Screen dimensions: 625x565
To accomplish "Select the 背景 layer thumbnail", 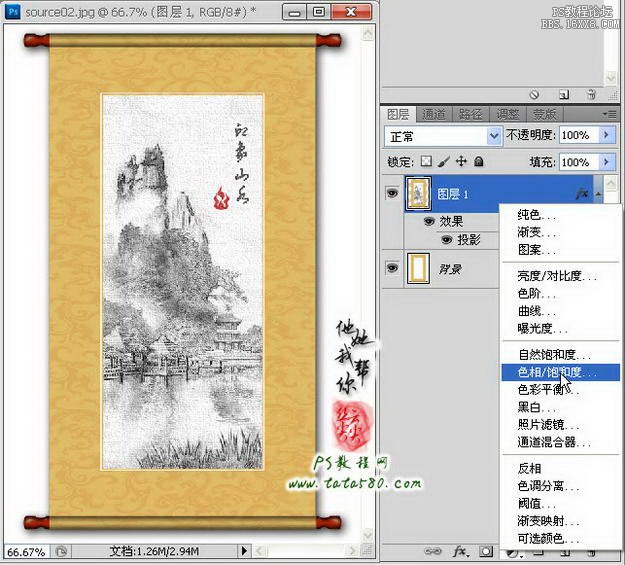I will click(x=418, y=268).
